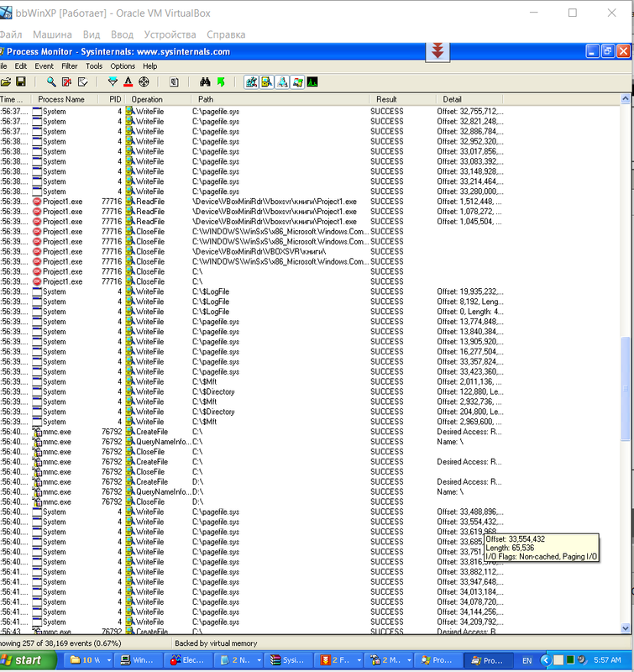Switch to the 'Sysi...' WinRAR taskbar button
The height and width of the screenshot is (672, 634).
click(x=288, y=660)
